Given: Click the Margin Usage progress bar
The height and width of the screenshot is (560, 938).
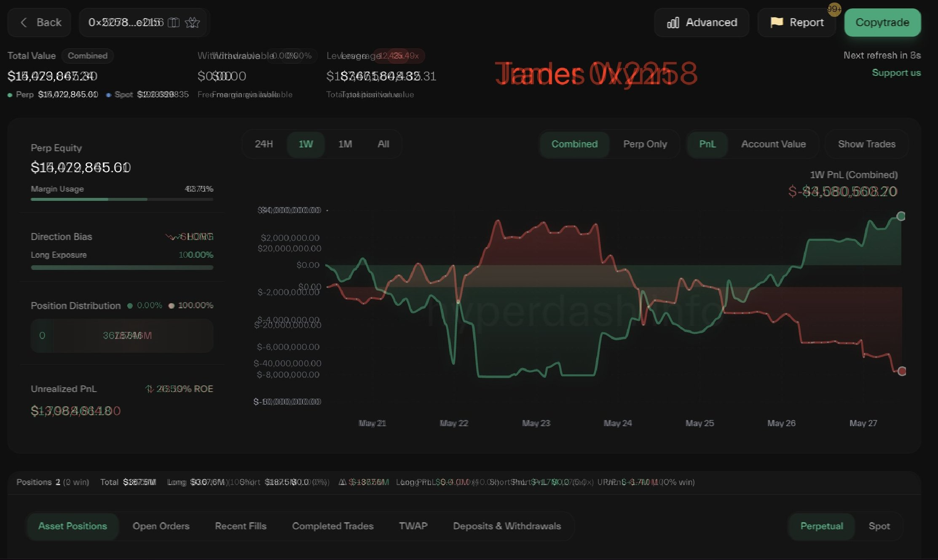Looking at the screenshot, I should coord(122,199).
